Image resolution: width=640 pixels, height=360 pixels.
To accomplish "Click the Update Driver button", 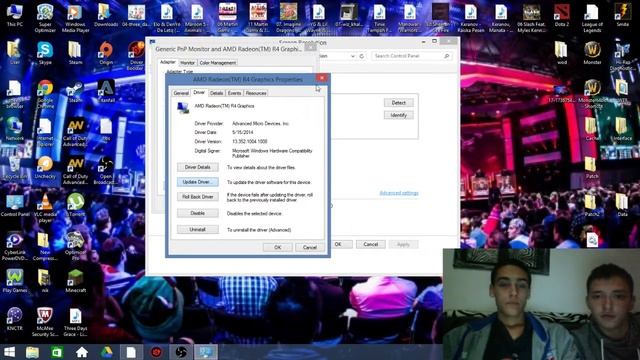I will click(198, 182).
